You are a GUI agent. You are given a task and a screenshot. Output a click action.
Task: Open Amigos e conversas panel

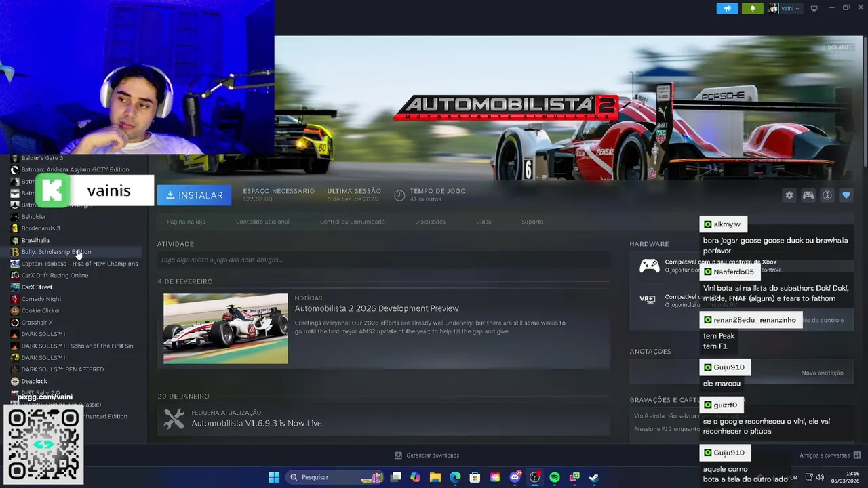tap(830, 455)
